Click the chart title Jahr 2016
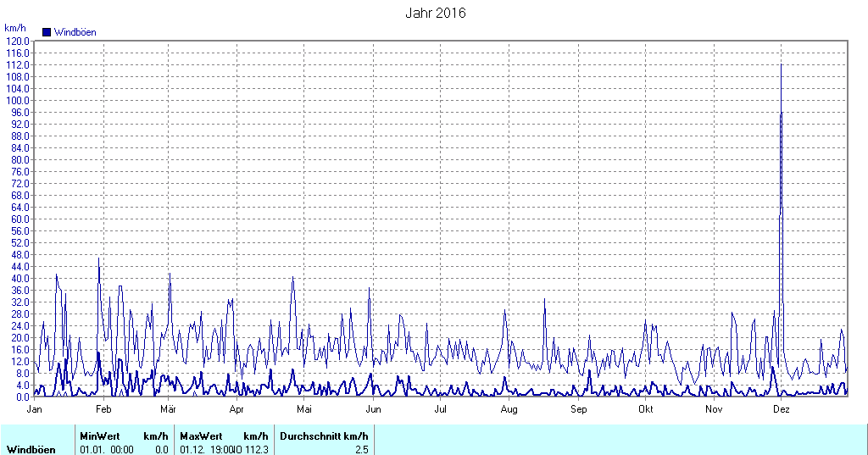This screenshot has width=868, height=455. (x=435, y=13)
